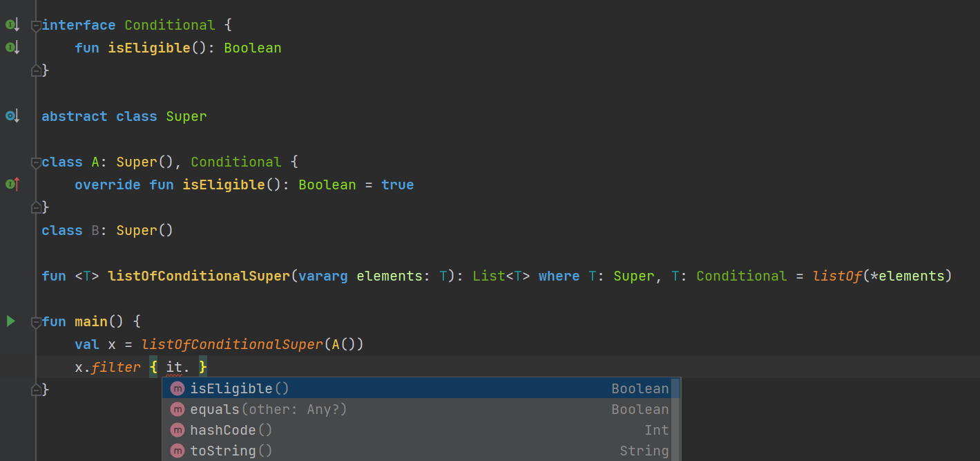
Task: Click the fold end marker of class A
Action: [x=36, y=207]
